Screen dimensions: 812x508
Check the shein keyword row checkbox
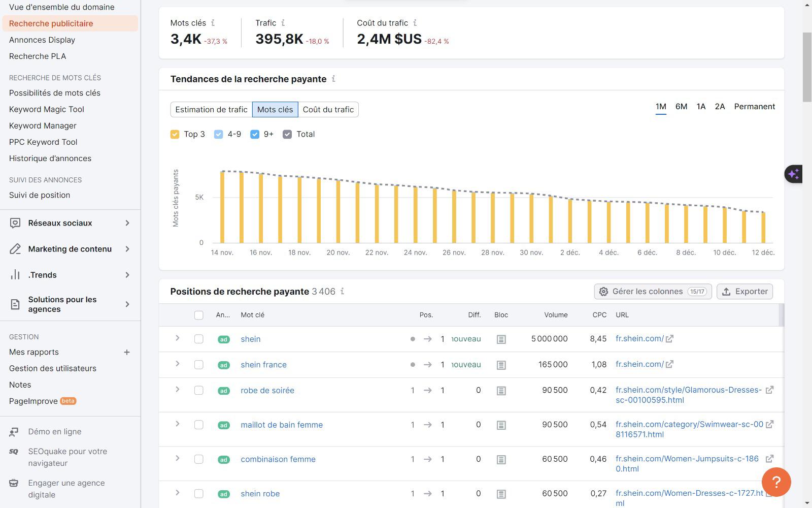(199, 339)
